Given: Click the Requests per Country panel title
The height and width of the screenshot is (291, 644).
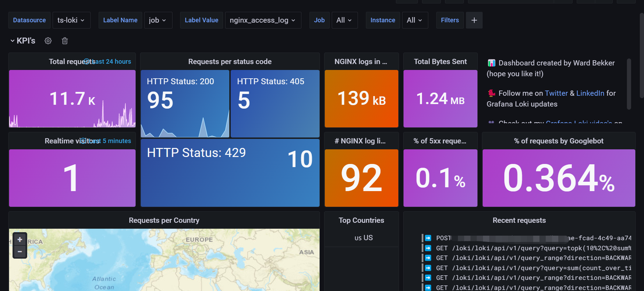Looking at the screenshot, I should click(164, 220).
